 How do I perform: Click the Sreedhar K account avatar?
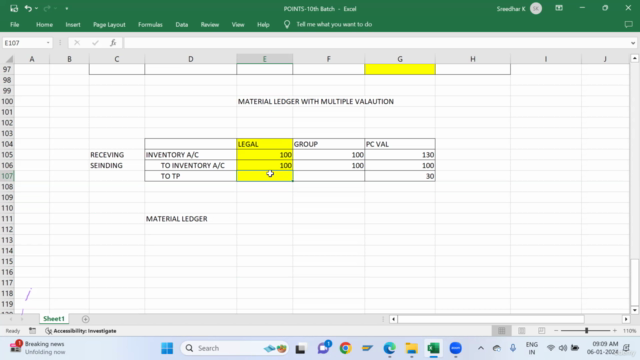click(x=536, y=9)
